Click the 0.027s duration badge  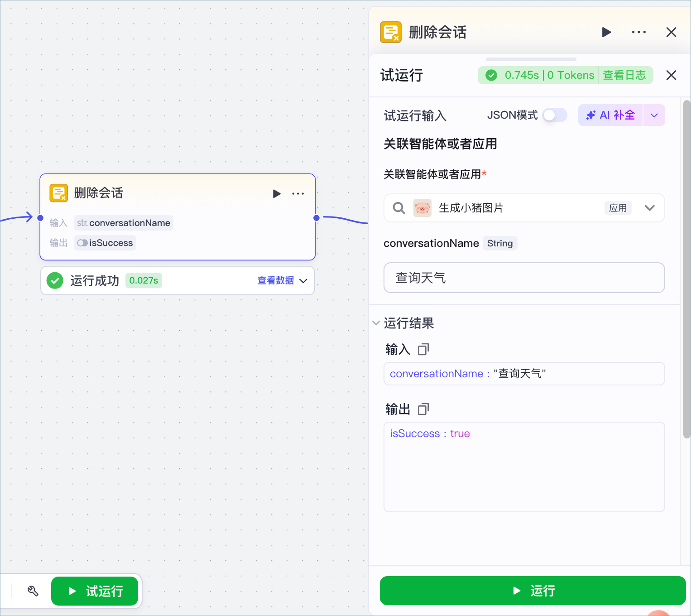[144, 280]
